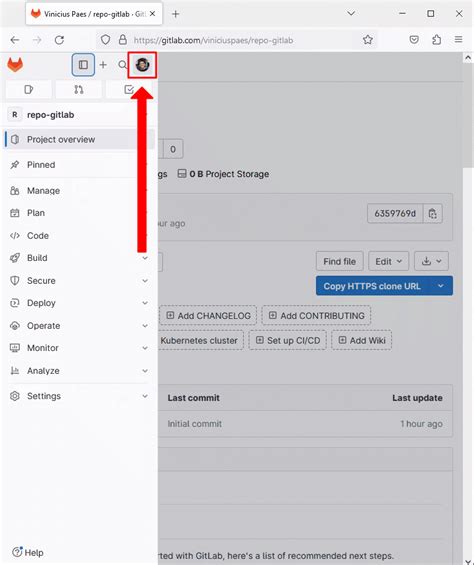Bookmark this page with the star

click(368, 40)
